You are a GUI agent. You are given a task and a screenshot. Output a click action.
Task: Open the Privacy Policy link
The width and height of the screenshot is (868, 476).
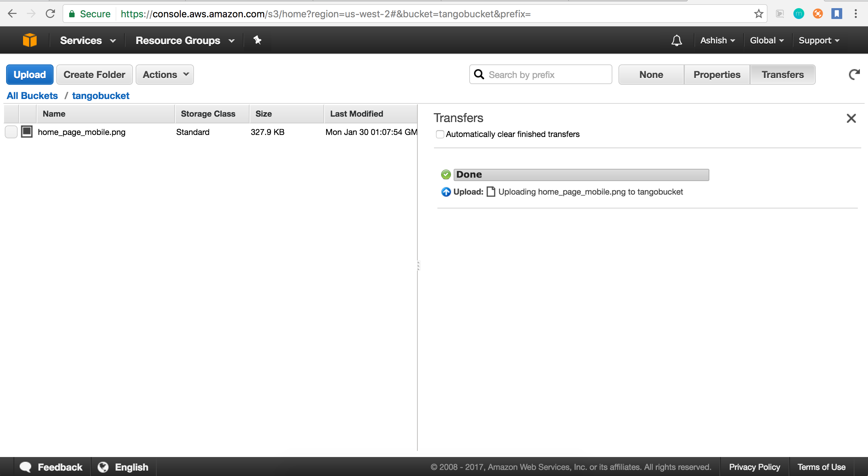click(754, 467)
